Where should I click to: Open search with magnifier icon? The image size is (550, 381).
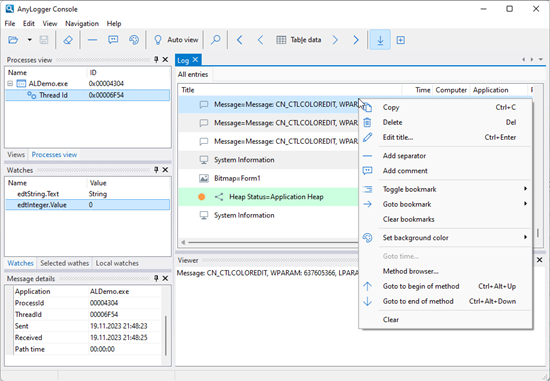215,40
